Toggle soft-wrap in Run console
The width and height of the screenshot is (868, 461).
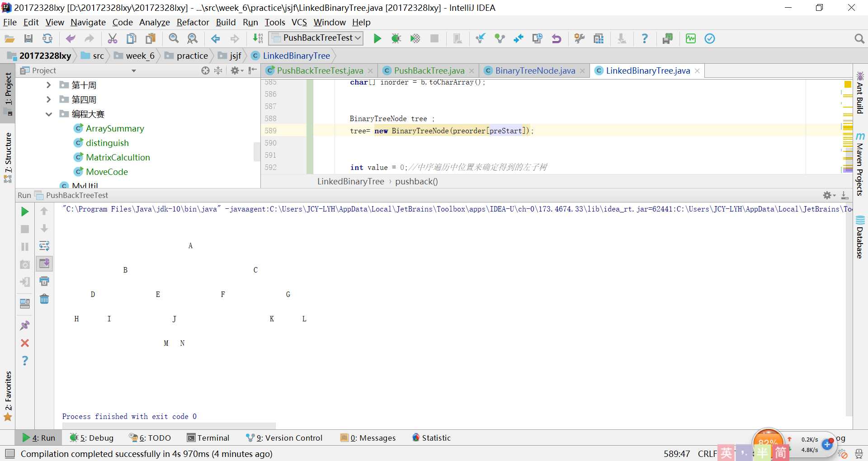point(44,246)
